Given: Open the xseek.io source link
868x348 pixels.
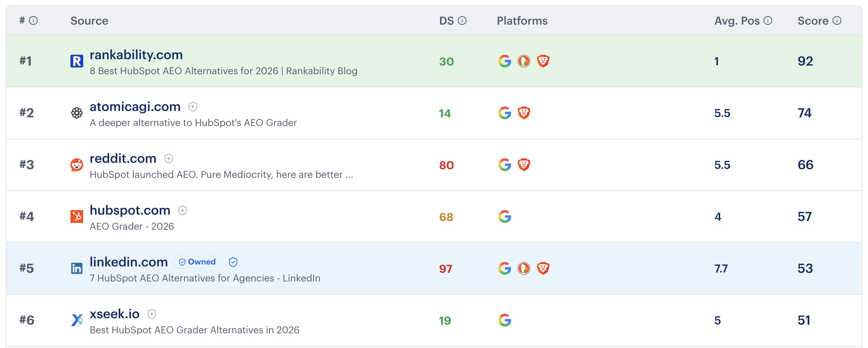Looking at the screenshot, I should pos(115,314).
